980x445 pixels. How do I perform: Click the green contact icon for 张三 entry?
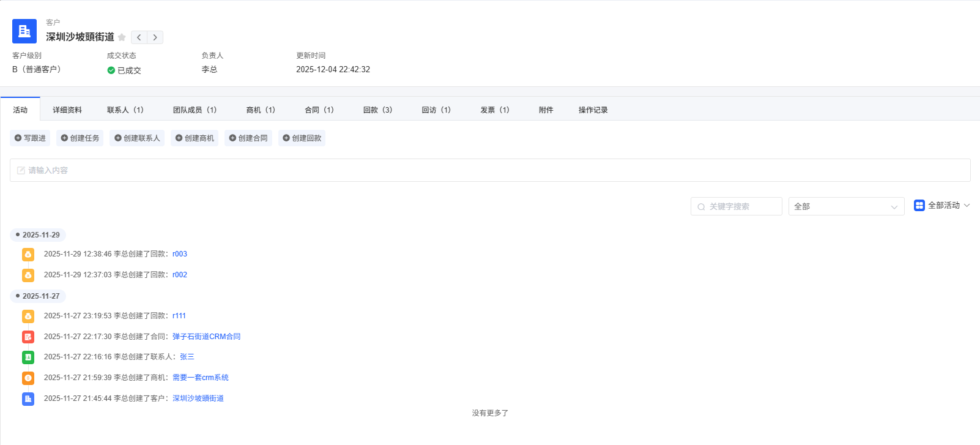28,357
